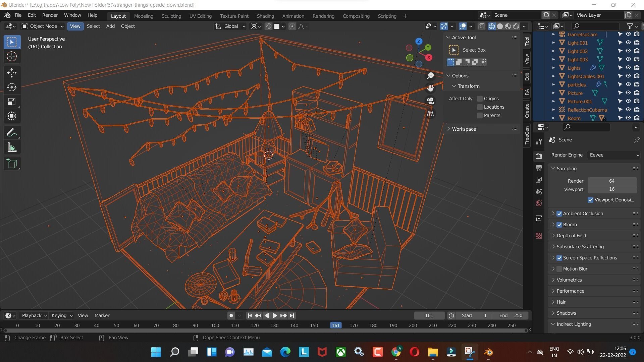
Task: Click the pan view hand icon
Action: pos(430,88)
